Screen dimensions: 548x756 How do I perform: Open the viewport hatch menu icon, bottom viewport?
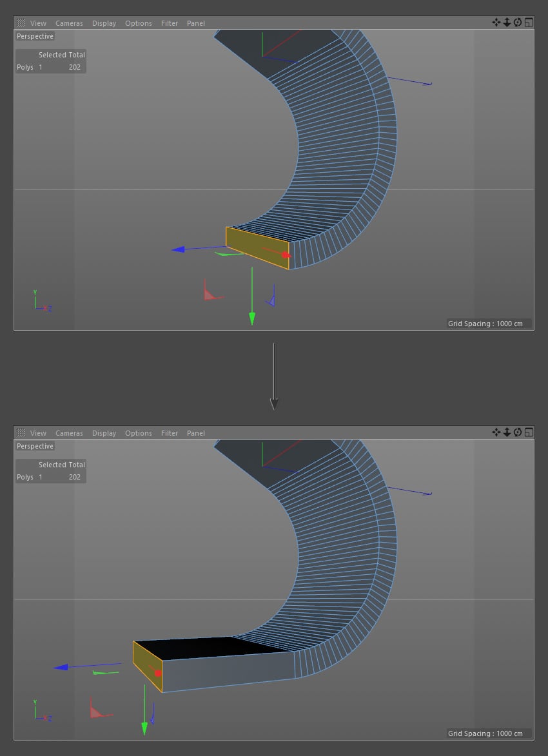[20, 432]
